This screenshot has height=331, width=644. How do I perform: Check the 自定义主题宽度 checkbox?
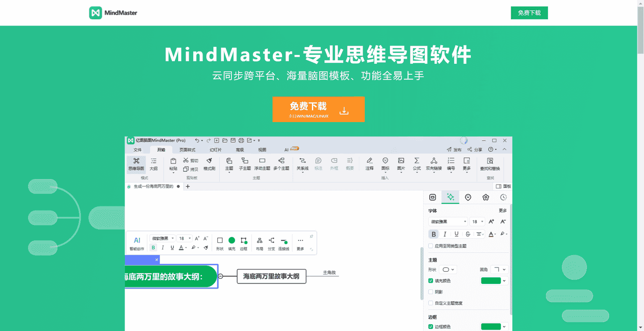pyautogui.click(x=431, y=303)
